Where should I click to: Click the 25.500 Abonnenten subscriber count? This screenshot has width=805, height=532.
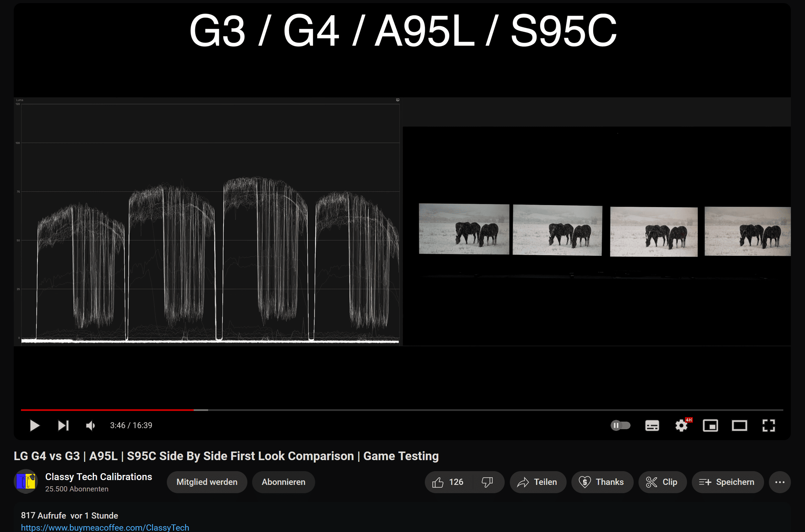point(77,489)
